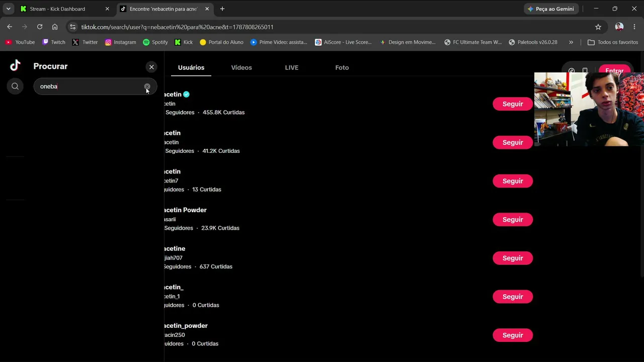
Task: Open the verified user's profile name
Action: 173,95
